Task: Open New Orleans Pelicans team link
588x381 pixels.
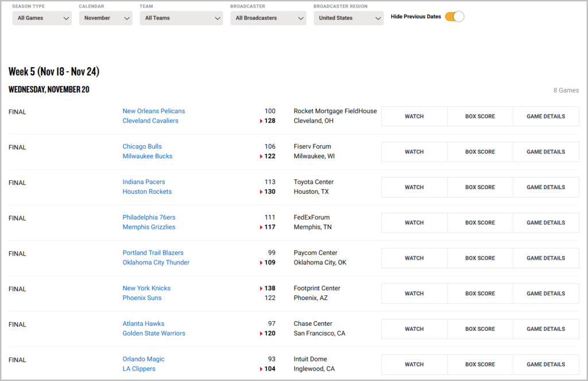Action: point(154,111)
